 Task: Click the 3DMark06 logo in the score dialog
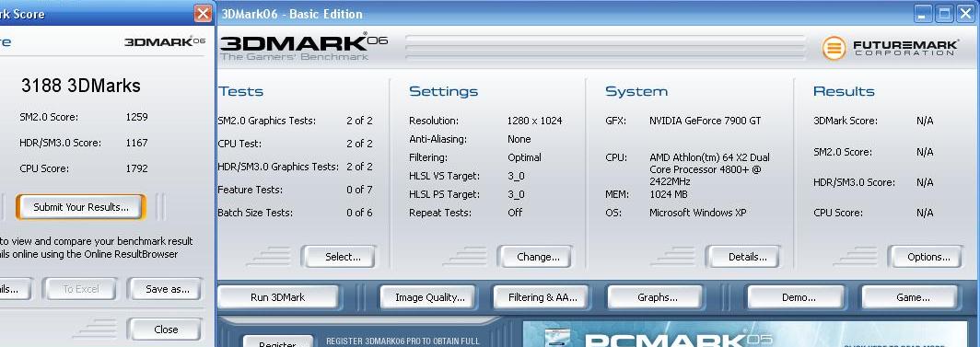coord(165,41)
